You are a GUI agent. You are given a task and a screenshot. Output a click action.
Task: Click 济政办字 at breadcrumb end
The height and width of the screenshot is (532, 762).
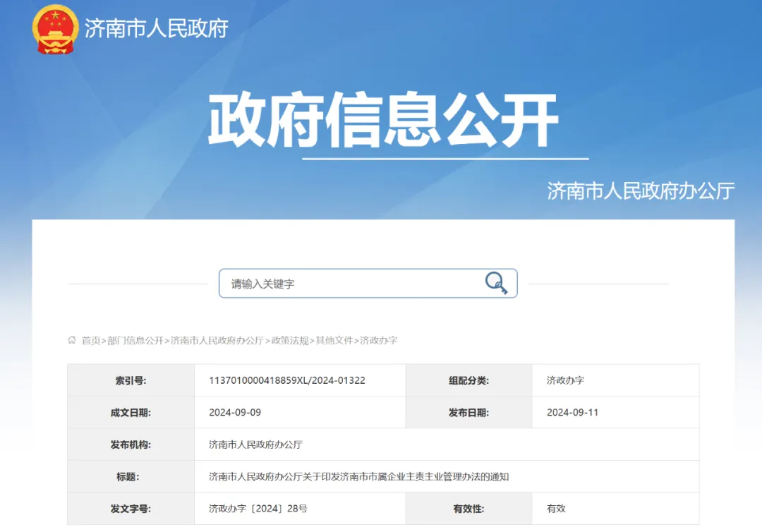tap(379, 340)
